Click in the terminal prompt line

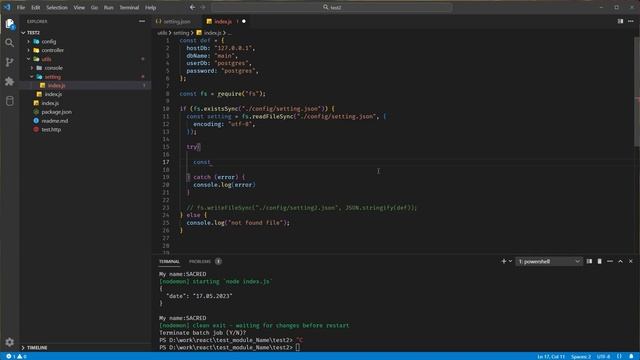coord(229,347)
